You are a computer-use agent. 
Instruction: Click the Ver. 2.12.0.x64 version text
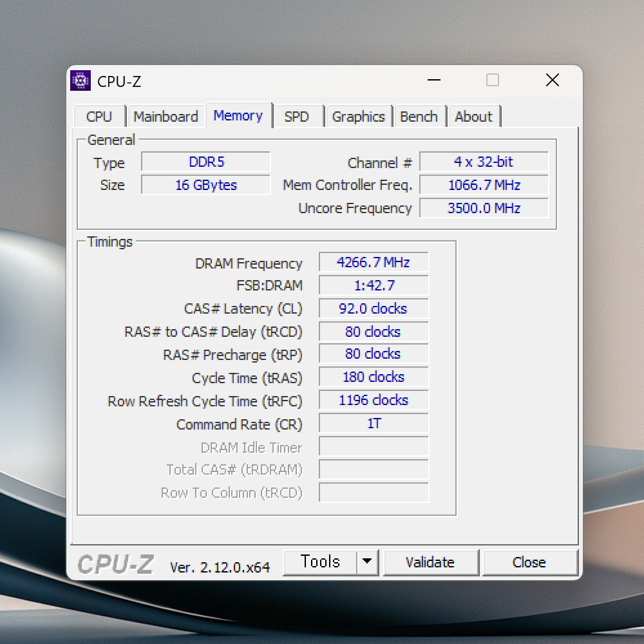click(220, 567)
